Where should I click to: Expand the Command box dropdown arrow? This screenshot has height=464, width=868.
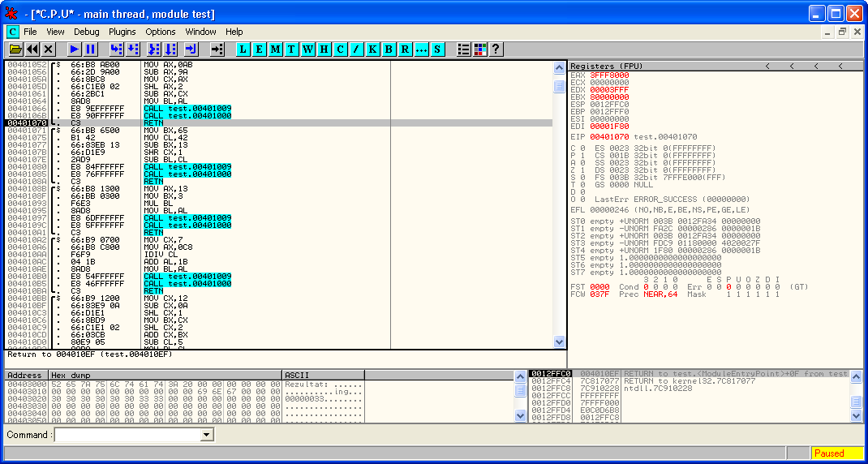pos(207,436)
